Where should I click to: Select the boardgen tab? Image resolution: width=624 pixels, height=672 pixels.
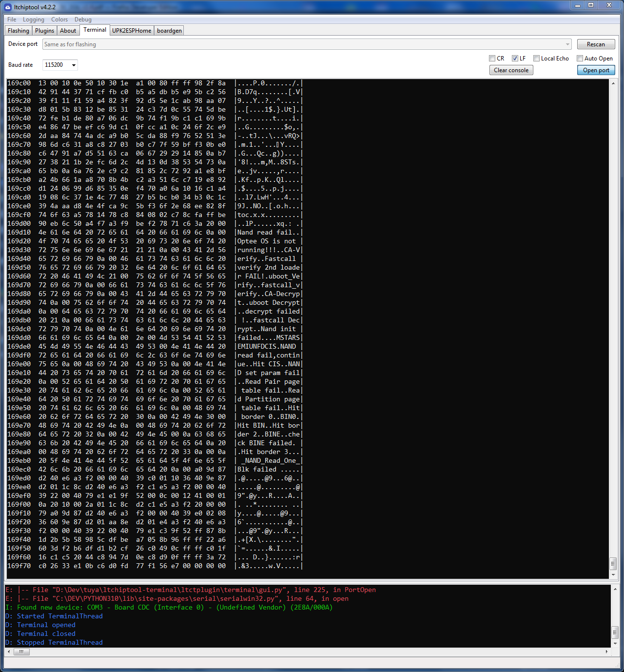[169, 31]
